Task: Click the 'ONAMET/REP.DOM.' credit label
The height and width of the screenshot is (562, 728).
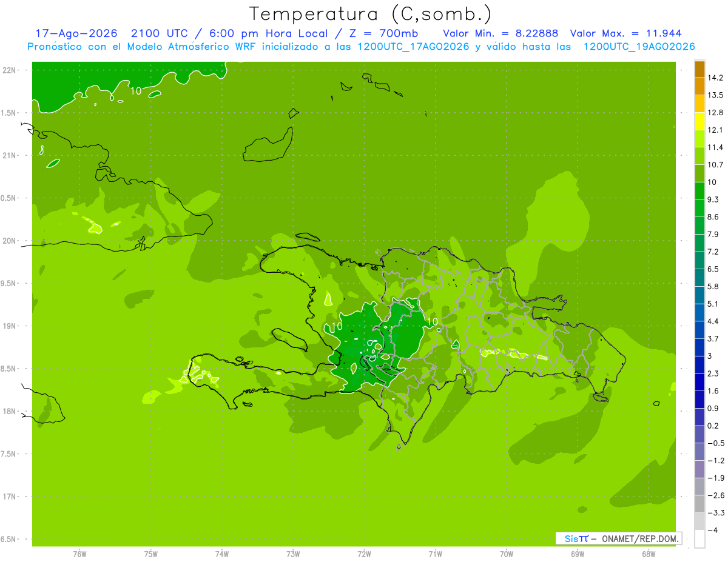Action: 639,538
